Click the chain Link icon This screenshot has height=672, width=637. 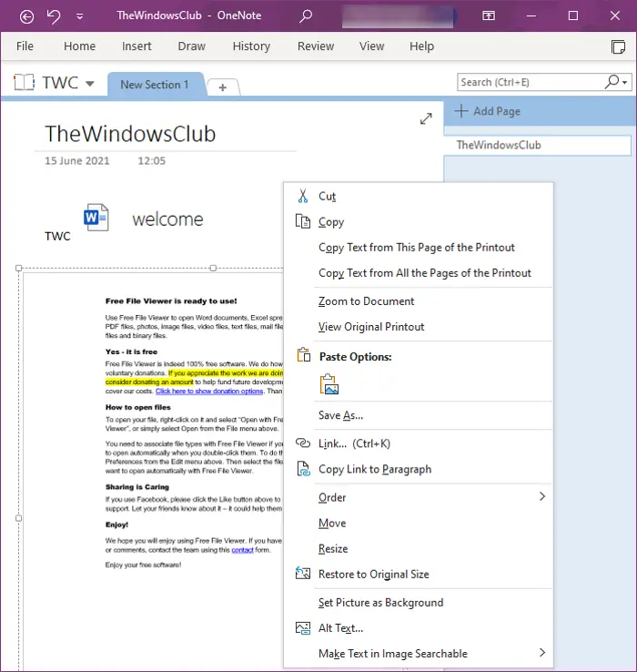coord(303,443)
